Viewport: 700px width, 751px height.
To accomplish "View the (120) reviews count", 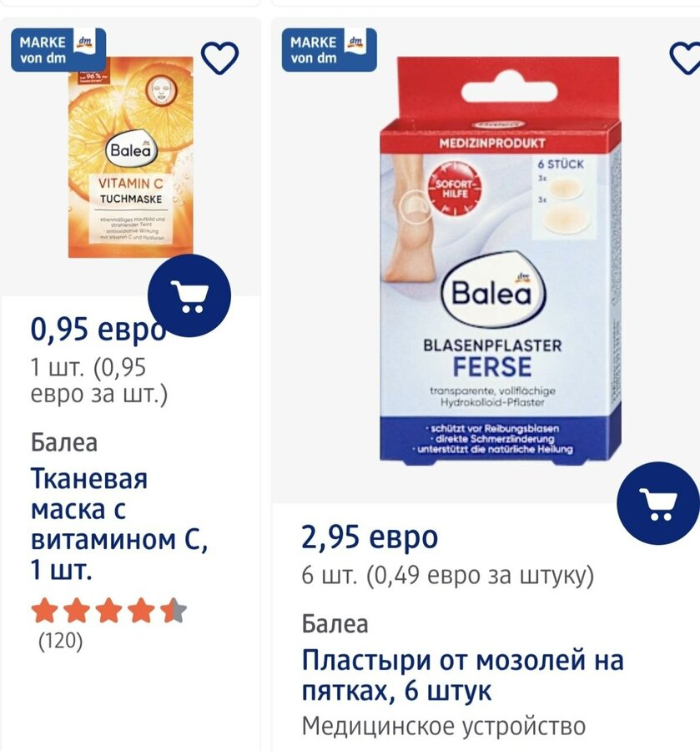I will tap(60, 640).
